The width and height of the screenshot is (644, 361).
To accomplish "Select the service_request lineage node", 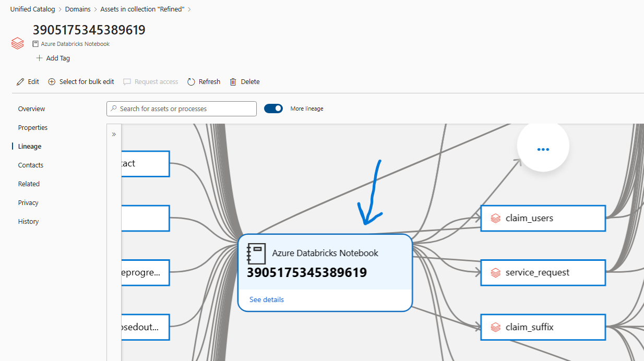I will click(x=543, y=272).
